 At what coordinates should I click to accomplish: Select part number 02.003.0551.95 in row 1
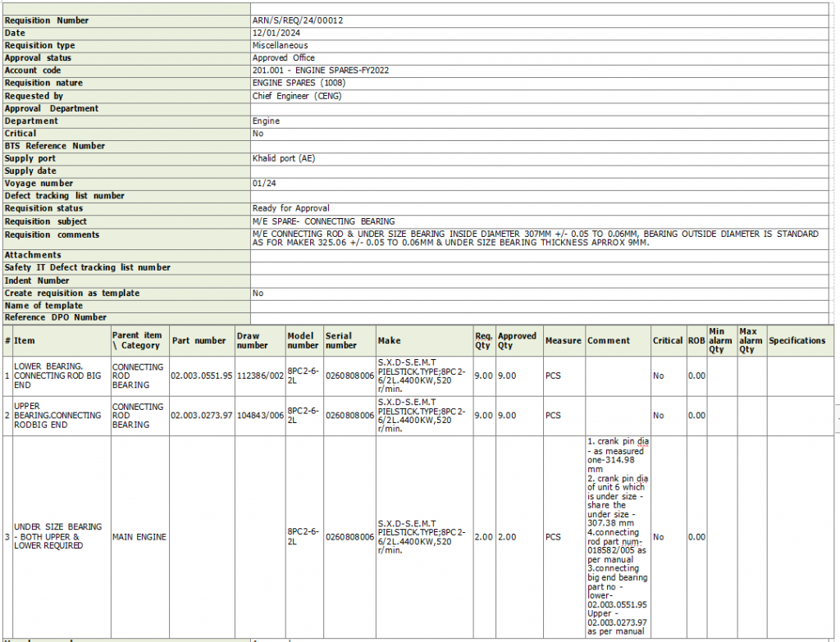point(201,376)
